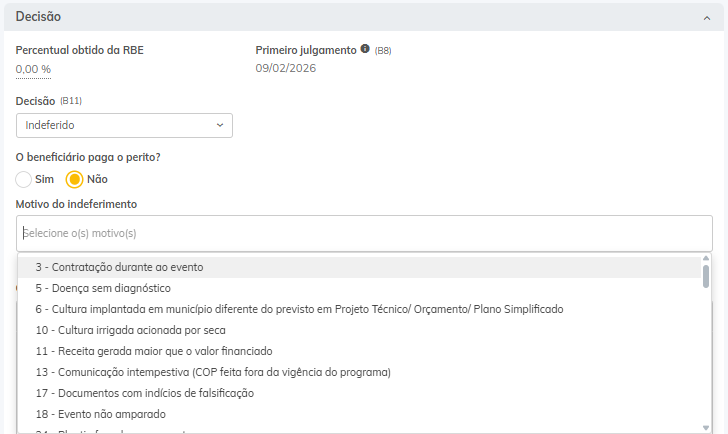The width and height of the screenshot is (728, 434).
Task: Click the Motivo do indeferimento search field
Action: tap(364, 233)
